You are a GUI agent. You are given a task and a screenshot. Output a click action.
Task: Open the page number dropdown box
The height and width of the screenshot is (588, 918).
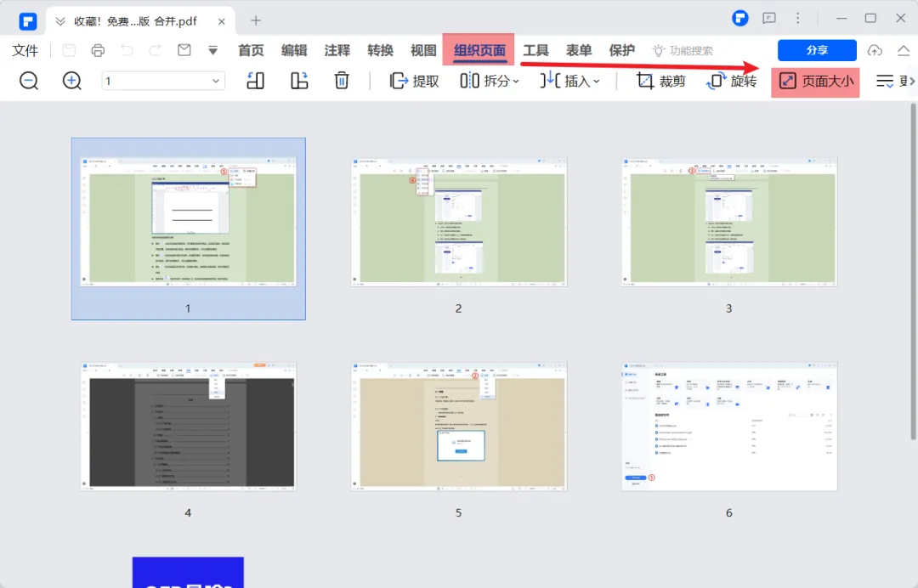(x=163, y=81)
